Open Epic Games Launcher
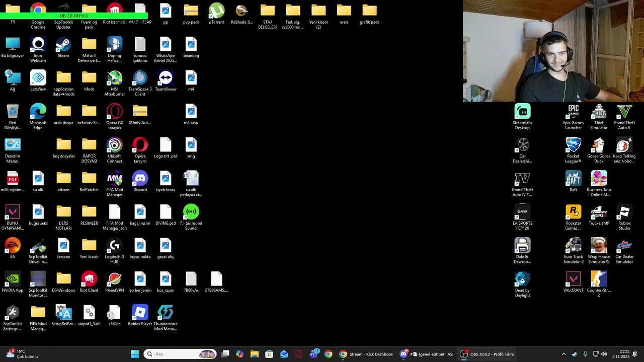Image resolution: width=644 pixels, height=362 pixels. pyautogui.click(x=573, y=117)
